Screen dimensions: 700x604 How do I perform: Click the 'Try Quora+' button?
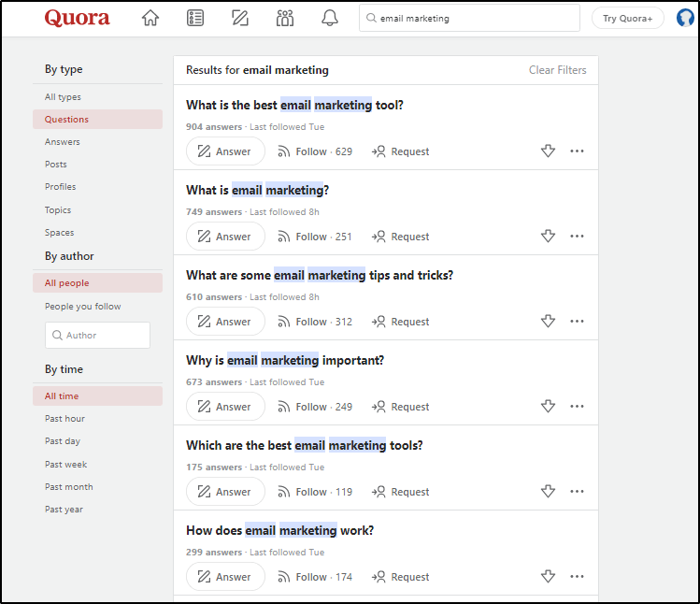[x=628, y=19]
